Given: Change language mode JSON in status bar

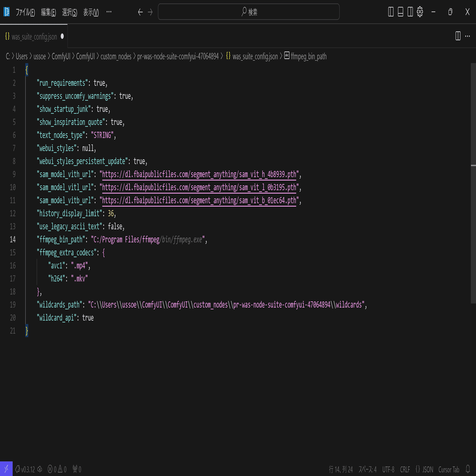Looking at the screenshot, I should [x=424, y=469].
